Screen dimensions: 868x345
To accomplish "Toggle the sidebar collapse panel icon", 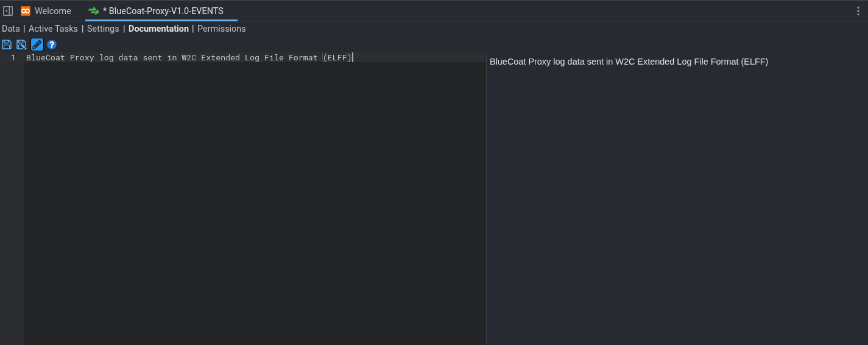I will 8,11.
